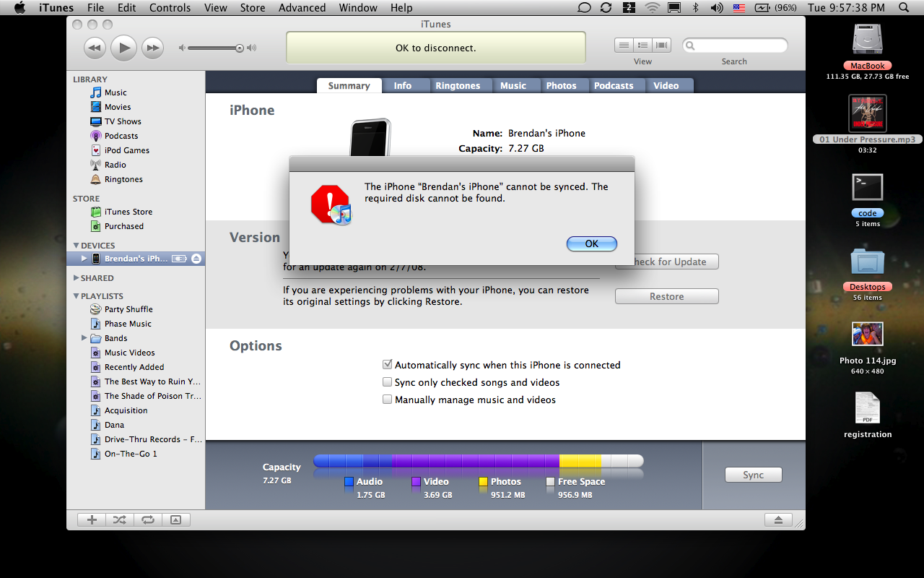The height and width of the screenshot is (578, 924).
Task: Collapse the DEVICES section
Action: coord(77,246)
